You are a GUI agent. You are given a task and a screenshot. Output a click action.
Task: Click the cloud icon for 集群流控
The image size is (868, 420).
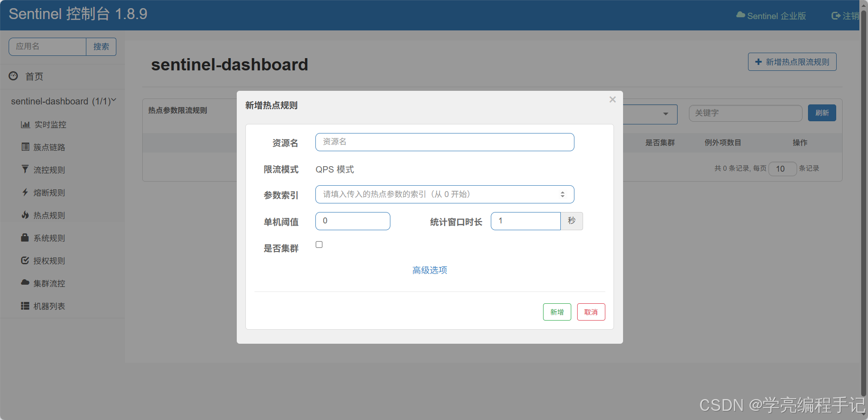click(x=25, y=282)
